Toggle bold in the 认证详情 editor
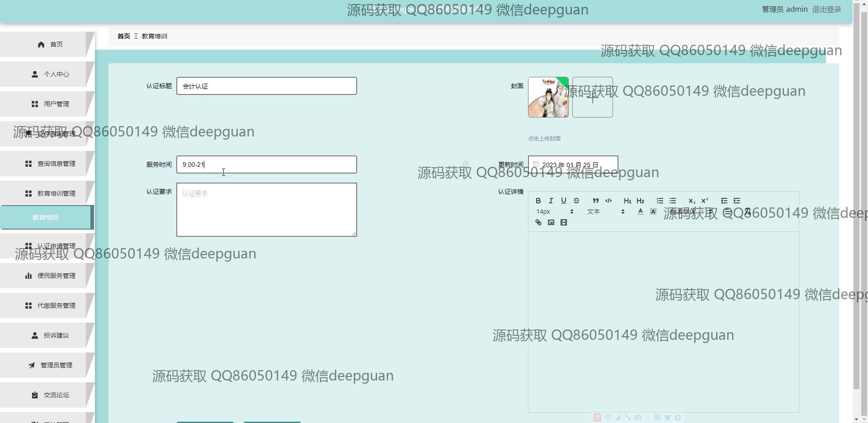Image resolution: width=868 pixels, height=423 pixels. tap(538, 201)
